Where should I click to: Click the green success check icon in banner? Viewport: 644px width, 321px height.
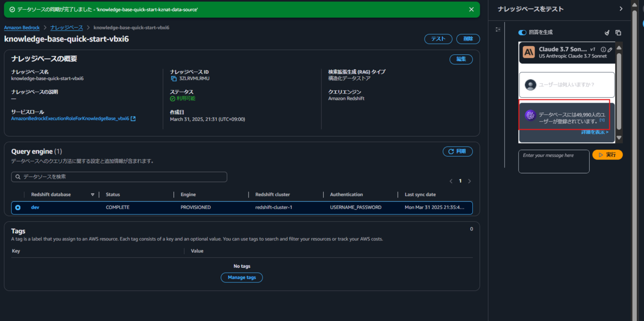(12, 10)
